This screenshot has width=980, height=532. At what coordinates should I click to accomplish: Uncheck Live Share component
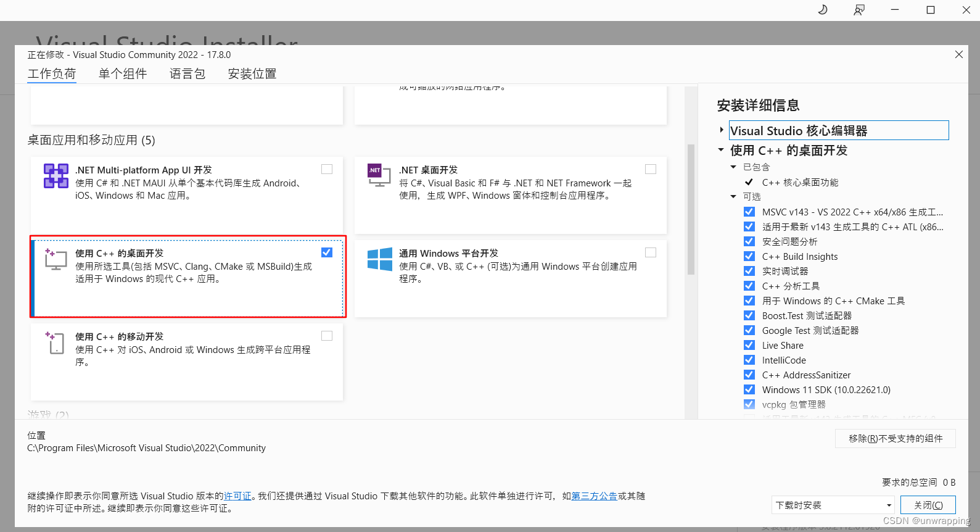click(x=749, y=345)
